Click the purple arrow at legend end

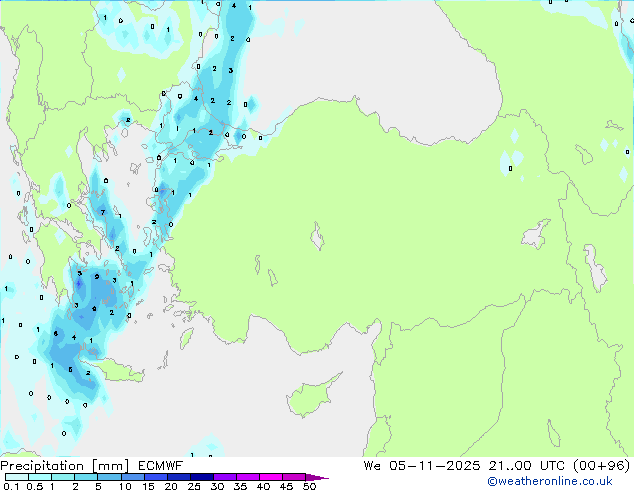pyautogui.click(x=317, y=477)
